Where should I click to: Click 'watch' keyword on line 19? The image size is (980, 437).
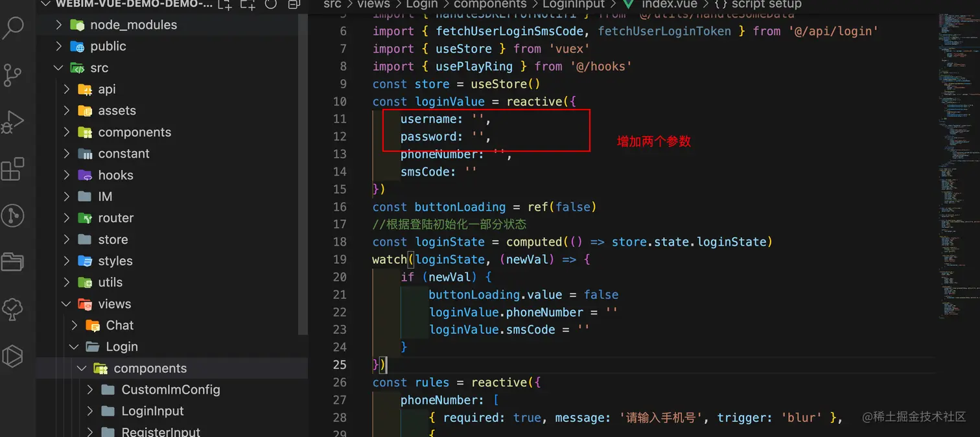pyautogui.click(x=390, y=259)
